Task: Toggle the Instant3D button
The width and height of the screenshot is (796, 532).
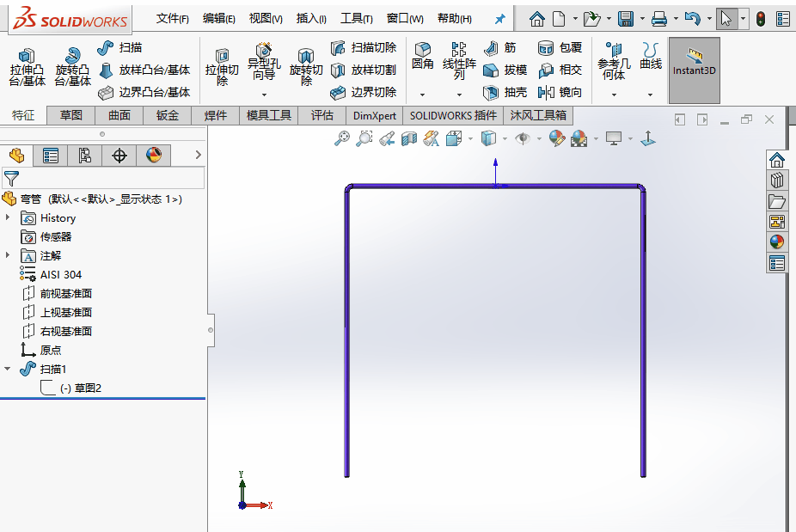Action: (694, 70)
